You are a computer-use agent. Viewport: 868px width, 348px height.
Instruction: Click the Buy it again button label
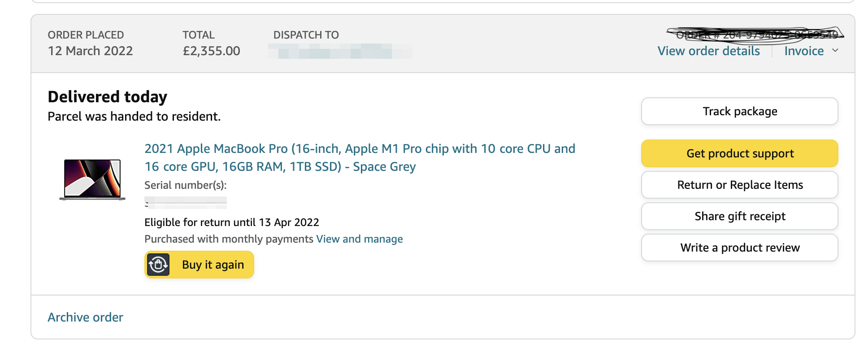tap(213, 265)
